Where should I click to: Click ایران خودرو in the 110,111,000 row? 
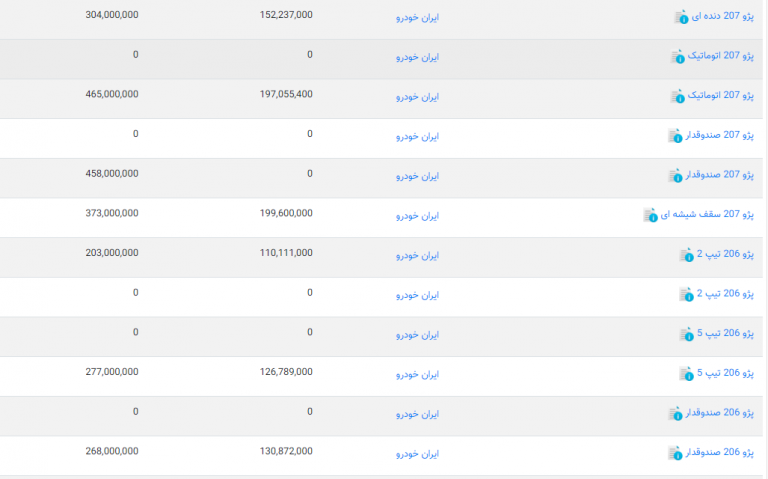[417, 256]
